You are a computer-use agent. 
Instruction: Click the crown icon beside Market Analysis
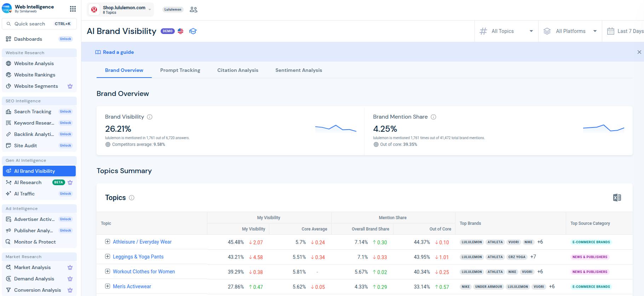click(70, 267)
